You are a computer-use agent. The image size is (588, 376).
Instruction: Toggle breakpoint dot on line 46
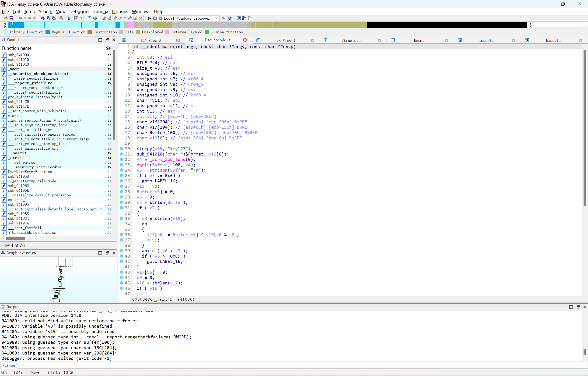coord(121,288)
